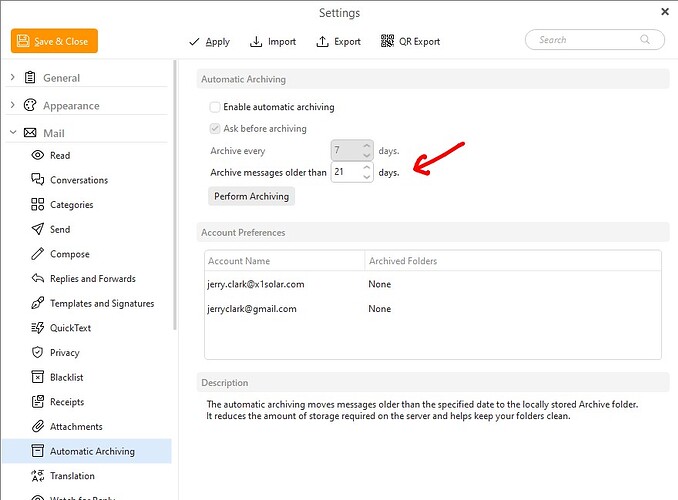
Task: Click the Save & Close button
Action: pos(55,41)
